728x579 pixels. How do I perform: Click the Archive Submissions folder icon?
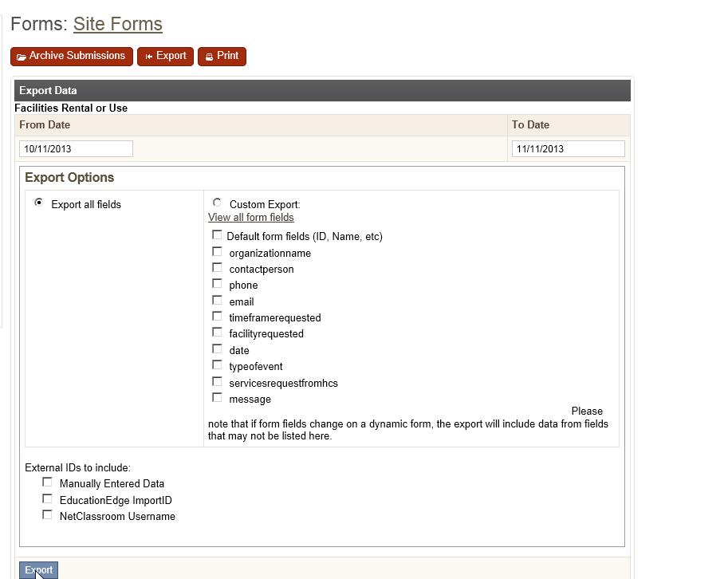22,57
